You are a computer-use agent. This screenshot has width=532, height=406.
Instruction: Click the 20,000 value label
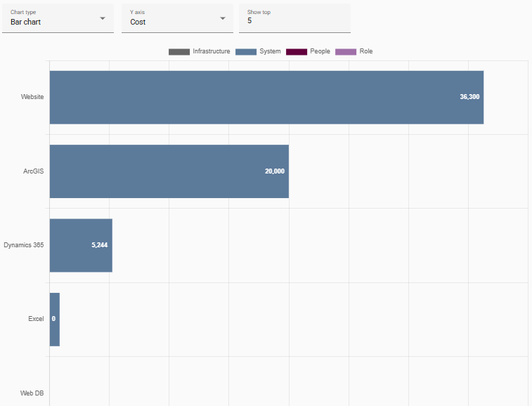(275, 171)
